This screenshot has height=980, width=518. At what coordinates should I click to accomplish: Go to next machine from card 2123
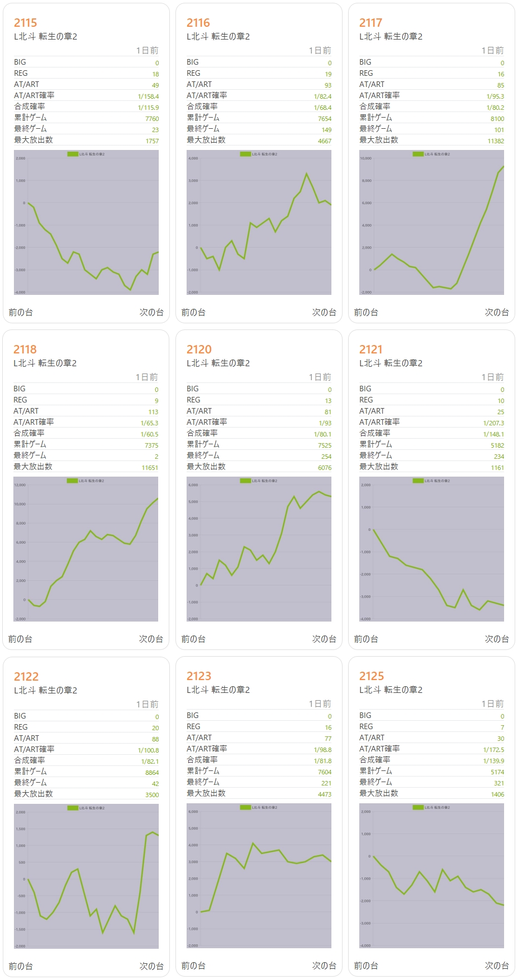pos(324,966)
